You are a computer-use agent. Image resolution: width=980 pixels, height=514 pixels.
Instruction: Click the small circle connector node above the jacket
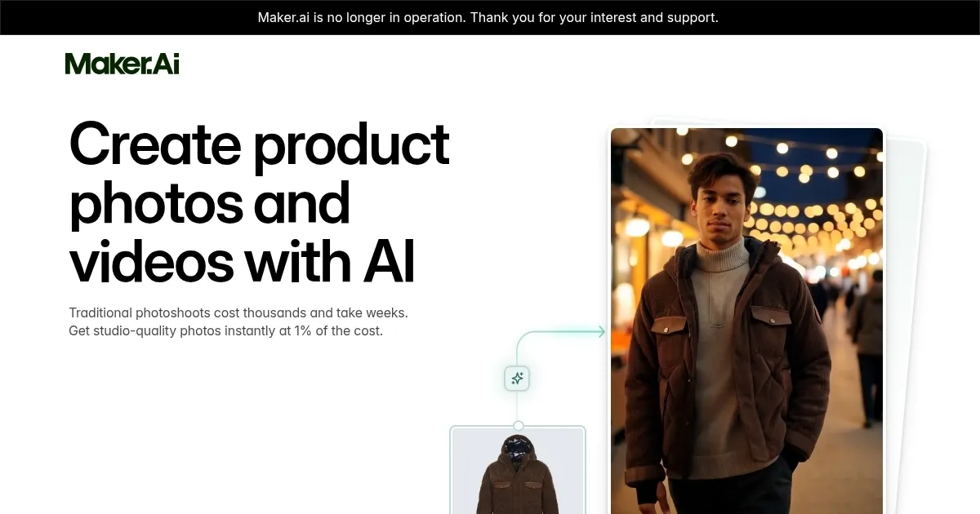click(518, 426)
